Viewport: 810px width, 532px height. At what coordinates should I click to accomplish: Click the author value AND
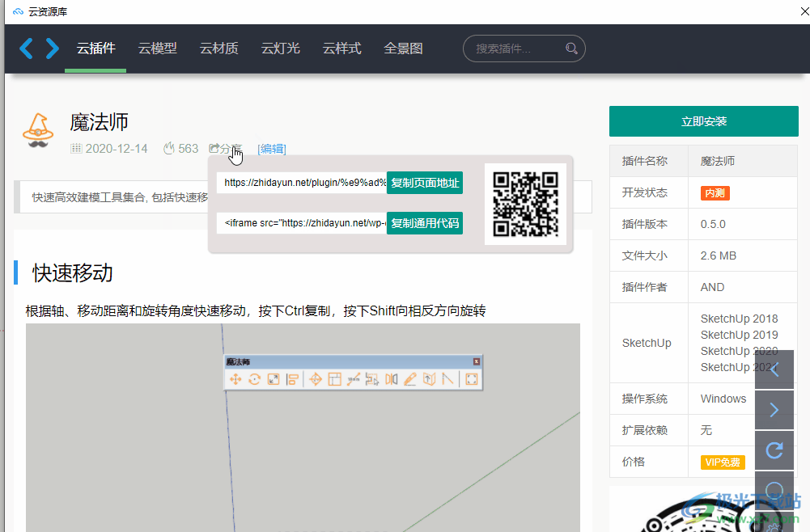712,287
